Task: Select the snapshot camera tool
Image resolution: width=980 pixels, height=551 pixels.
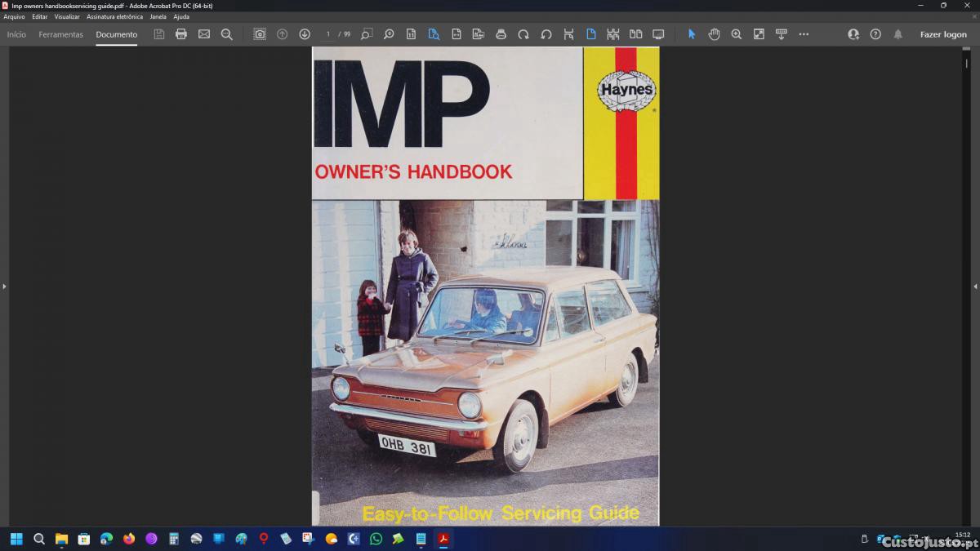Action: [260, 34]
